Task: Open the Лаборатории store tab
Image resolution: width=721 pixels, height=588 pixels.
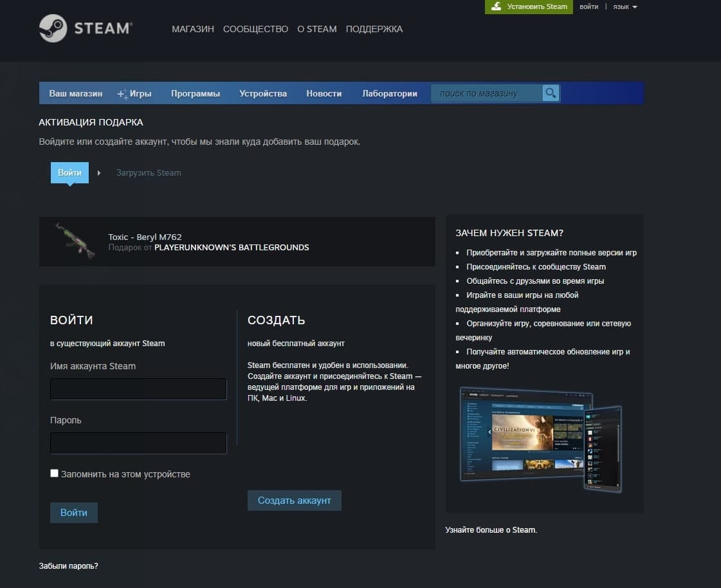Action: [x=390, y=93]
